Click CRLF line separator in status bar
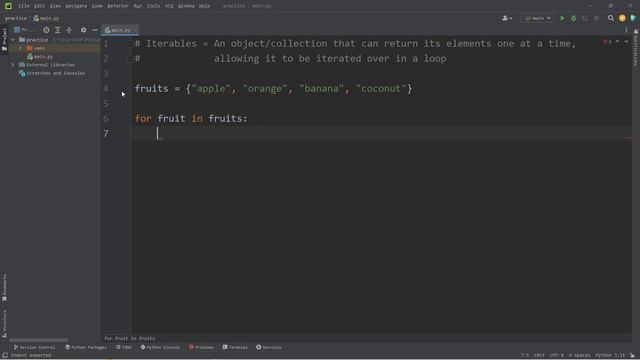The image size is (640, 360). coord(539,355)
